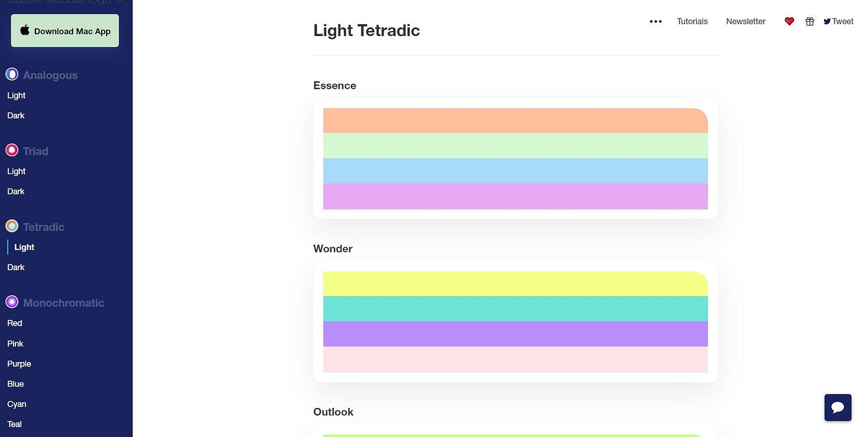
Task: Open the chat bubble in bottom-right corner
Action: pos(838,407)
